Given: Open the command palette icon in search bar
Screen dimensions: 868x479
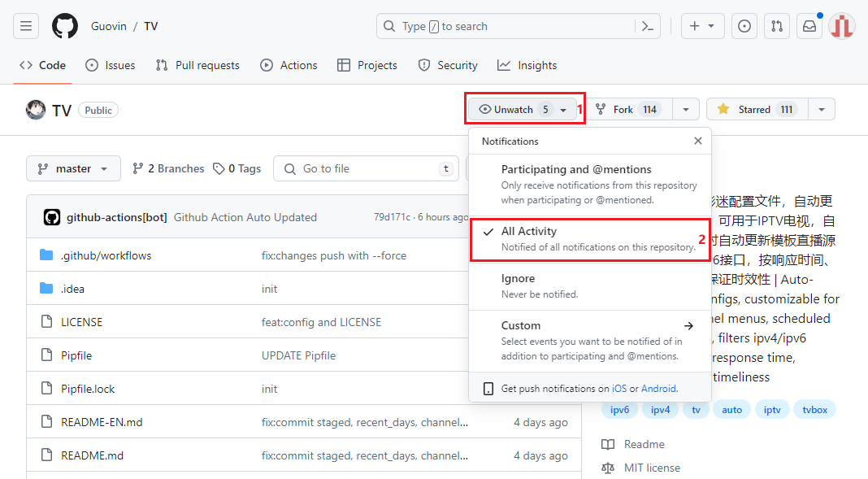Looking at the screenshot, I should [647, 26].
